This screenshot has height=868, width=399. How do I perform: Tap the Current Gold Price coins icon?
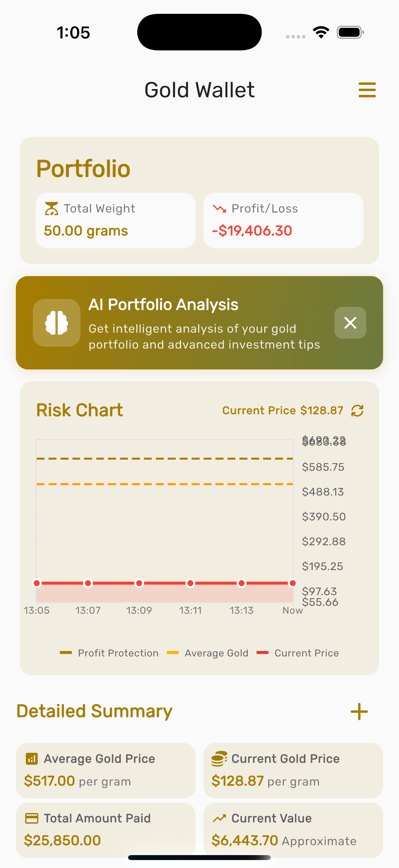[219, 758]
